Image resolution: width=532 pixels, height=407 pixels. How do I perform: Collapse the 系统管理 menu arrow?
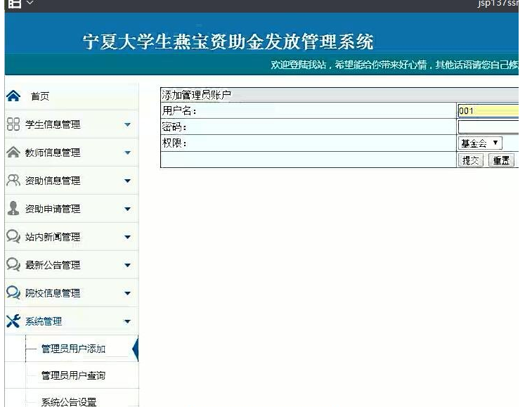click(x=128, y=321)
